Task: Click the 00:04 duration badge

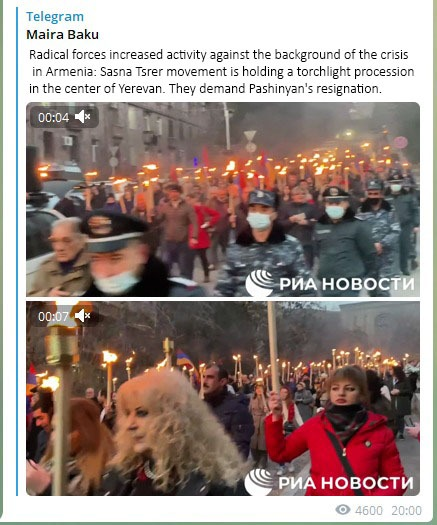Action: pos(54,118)
